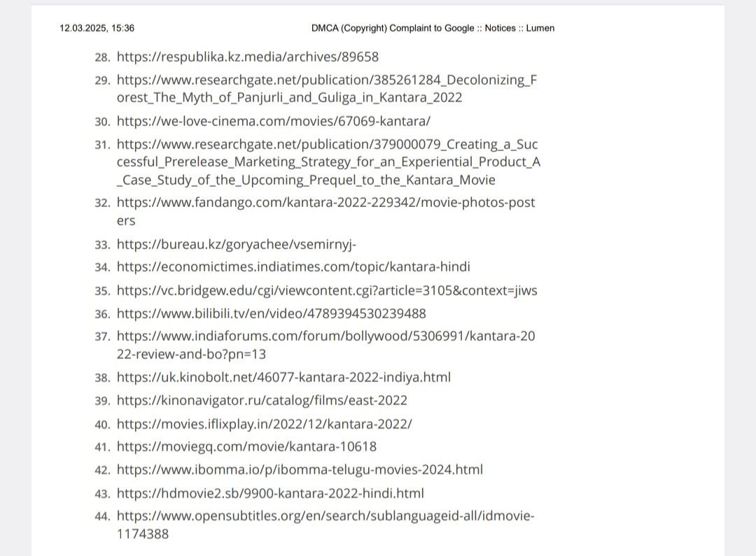Open hdmovie2.sb kantara-2022-hindi link

click(x=270, y=493)
